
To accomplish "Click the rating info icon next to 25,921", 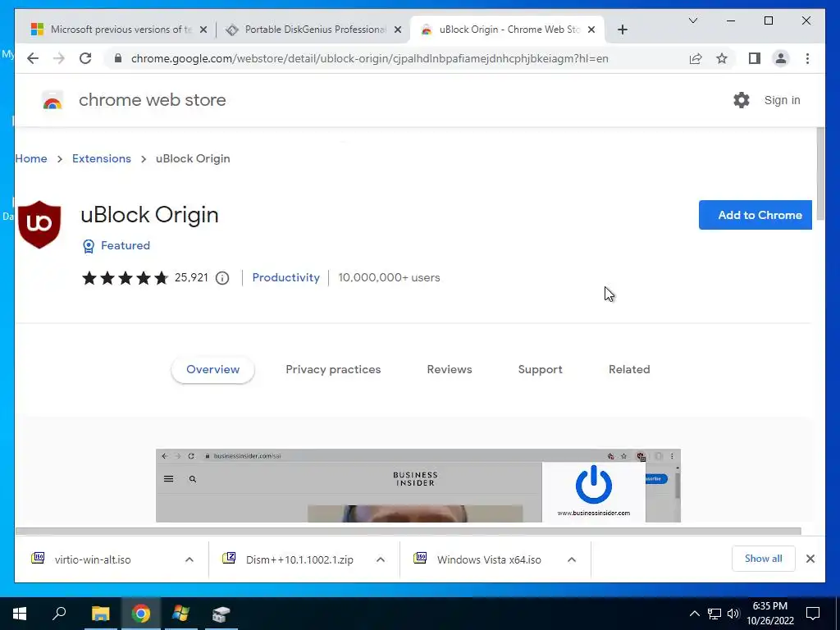I will tap(222, 278).
